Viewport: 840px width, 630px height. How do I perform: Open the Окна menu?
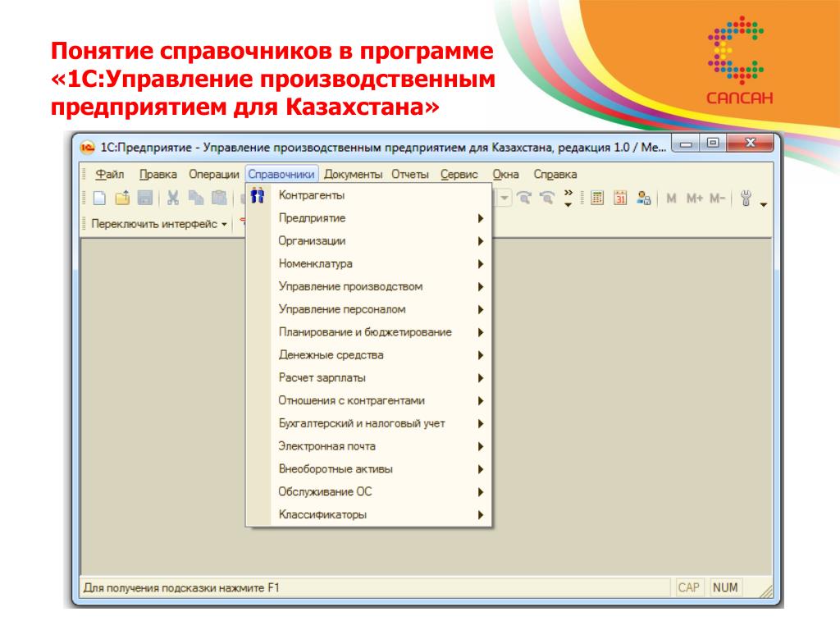coord(505,175)
